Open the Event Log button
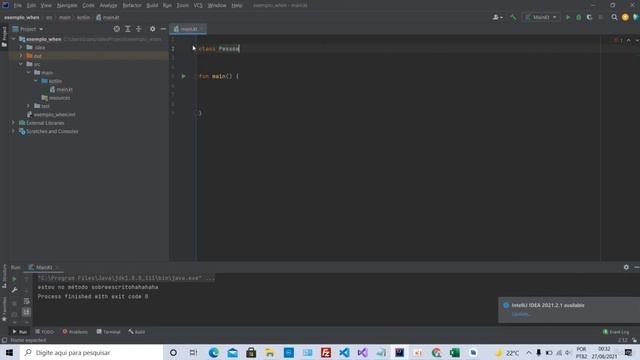The width and height of the screenshot is (640, 360). (x=616, y=332)
